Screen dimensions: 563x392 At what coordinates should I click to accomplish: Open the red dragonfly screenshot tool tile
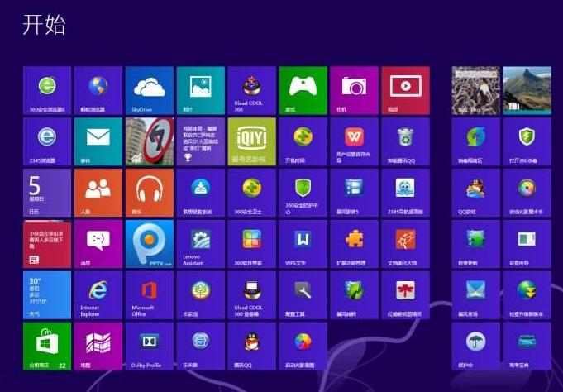(x=405, y=295)
